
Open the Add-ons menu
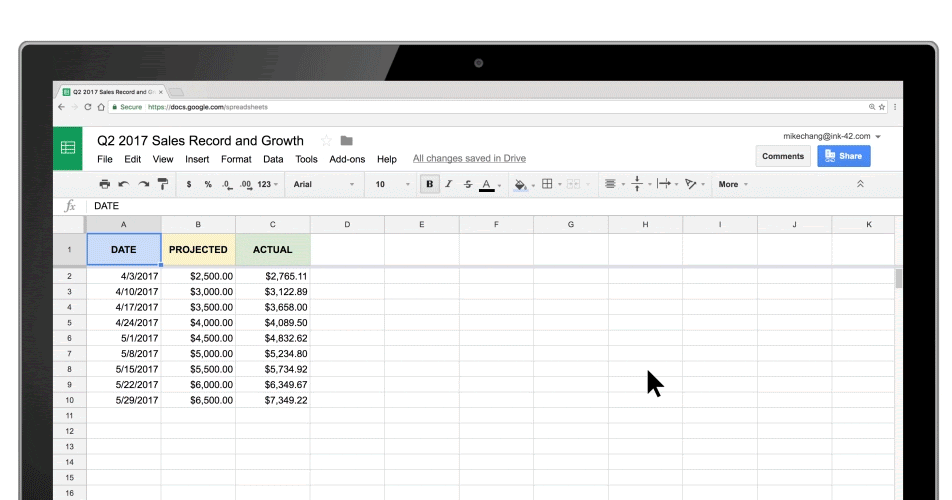point(347,159)
